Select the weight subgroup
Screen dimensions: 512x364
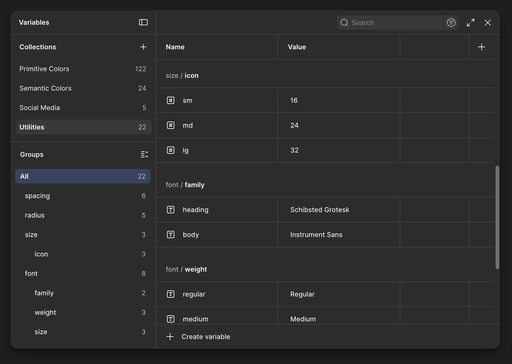[83, 312]
